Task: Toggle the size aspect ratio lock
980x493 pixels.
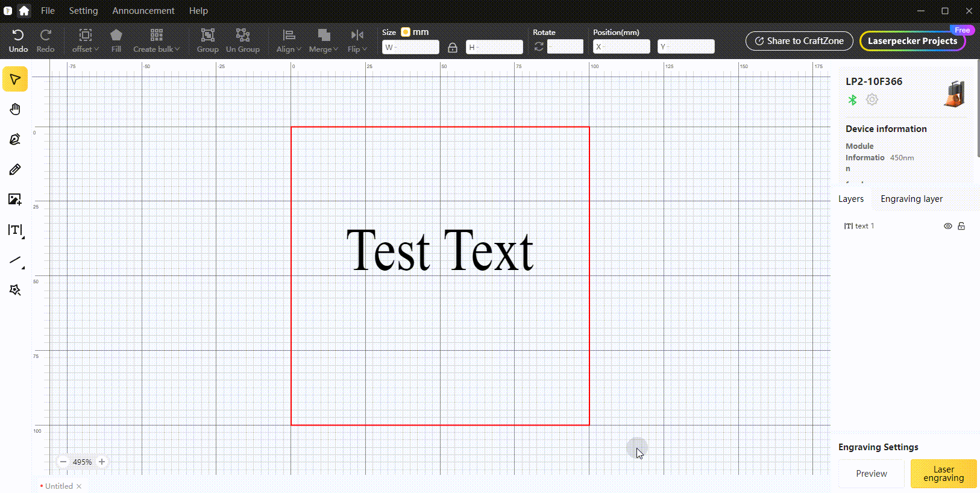Action: click(453, 47)
